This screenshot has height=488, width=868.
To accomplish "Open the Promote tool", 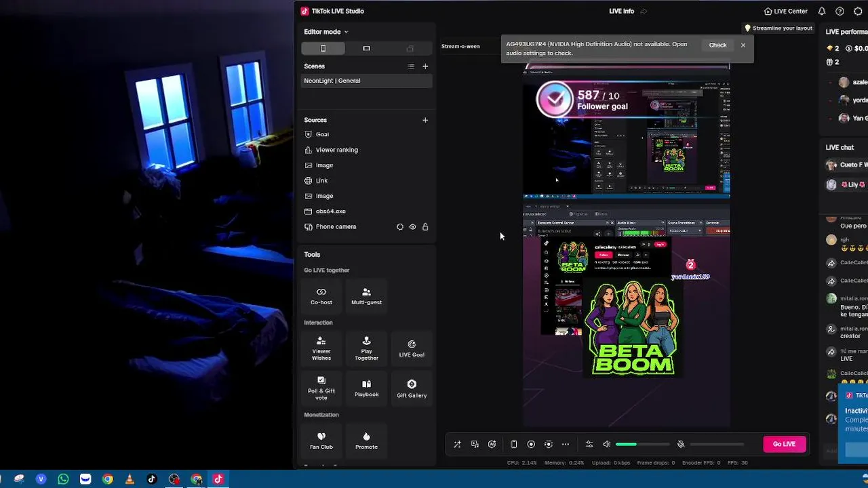I will (x=366, y=441).
